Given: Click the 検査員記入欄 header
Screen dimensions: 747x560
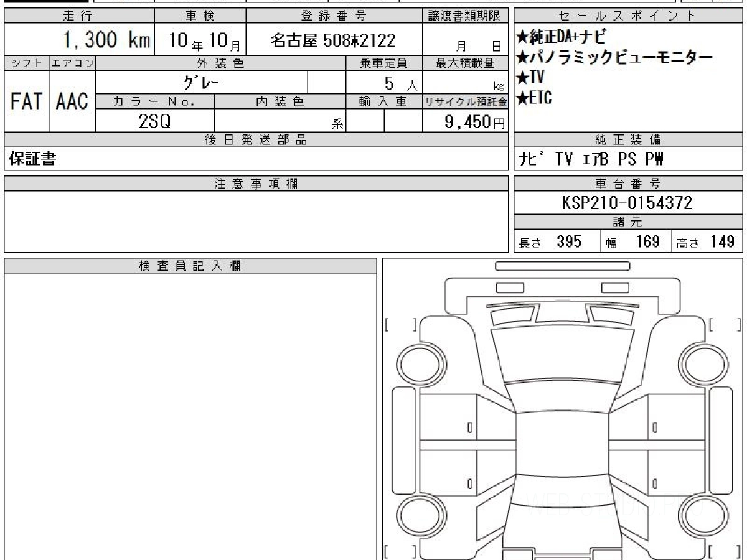Looking at the screenshot, I should click(190, 266).
